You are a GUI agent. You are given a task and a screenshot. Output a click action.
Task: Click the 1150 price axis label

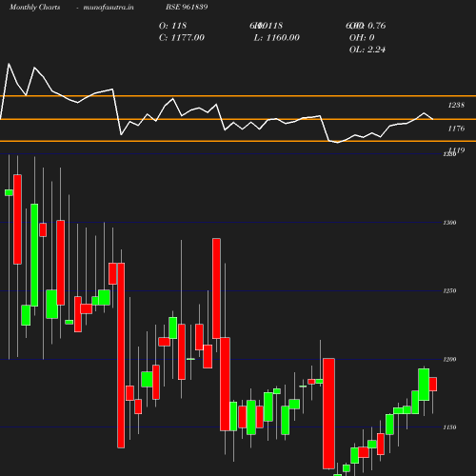449,427
